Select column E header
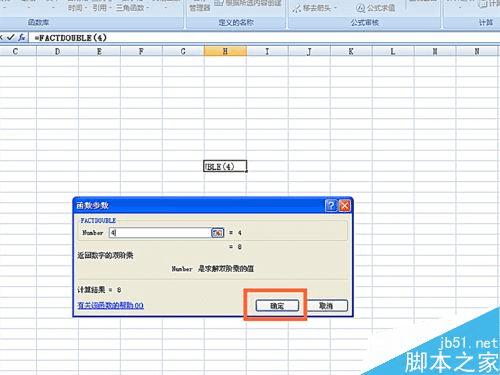 point(99,51)
